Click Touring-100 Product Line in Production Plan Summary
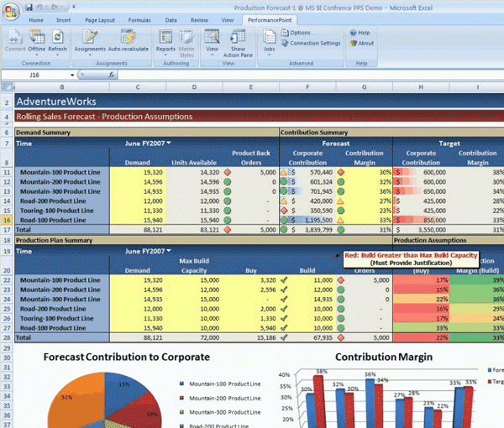Image resolution: width=504 pixels, height=428 pixels. coord(57,319)
